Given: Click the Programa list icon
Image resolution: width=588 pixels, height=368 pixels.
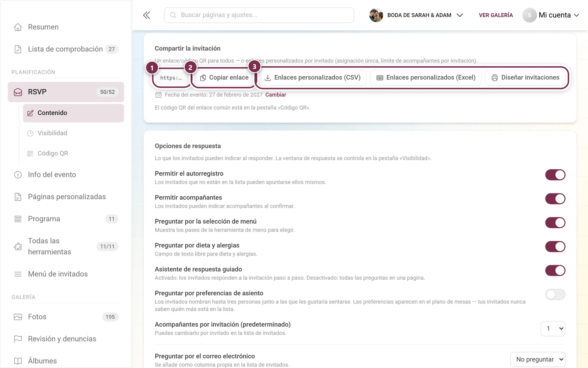Looking at the screenshot, I should pos(18,219).
